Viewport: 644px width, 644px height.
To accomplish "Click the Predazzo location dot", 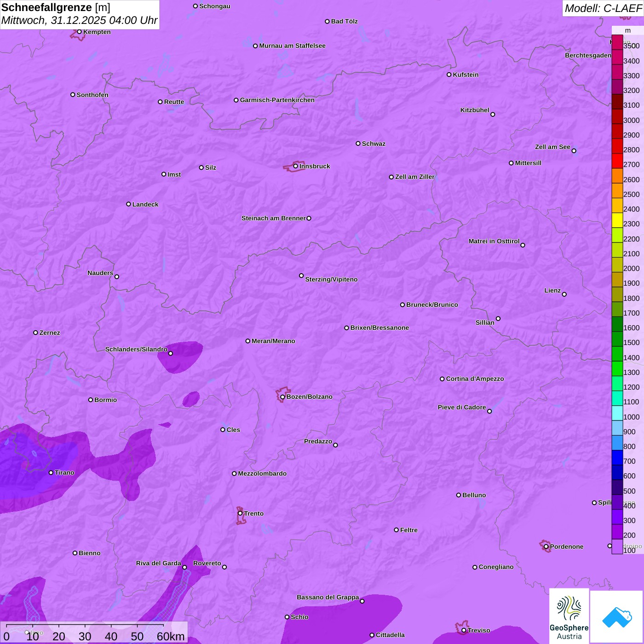I will pos(335,445).
